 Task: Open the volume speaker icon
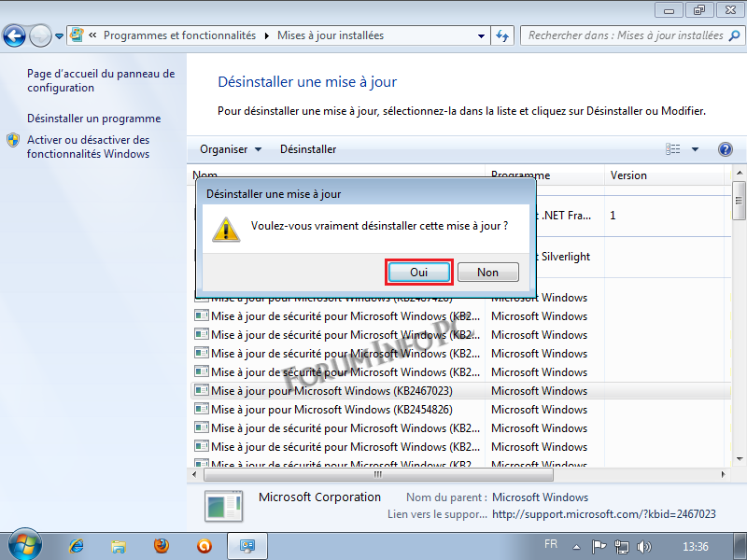pos(644,547)
